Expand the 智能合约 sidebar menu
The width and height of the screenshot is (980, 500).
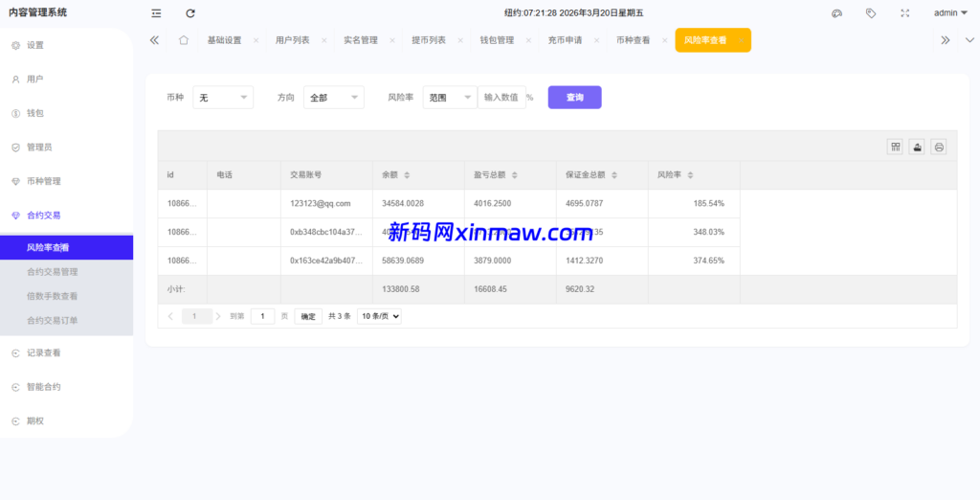(66, 387)
